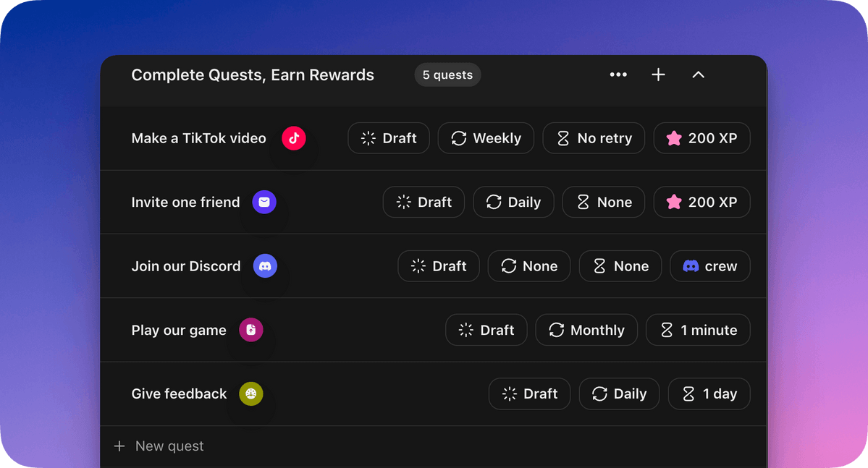
Task: Open the Weekly recurrence dropdown for TikTok quest
Action: (486, 138)
